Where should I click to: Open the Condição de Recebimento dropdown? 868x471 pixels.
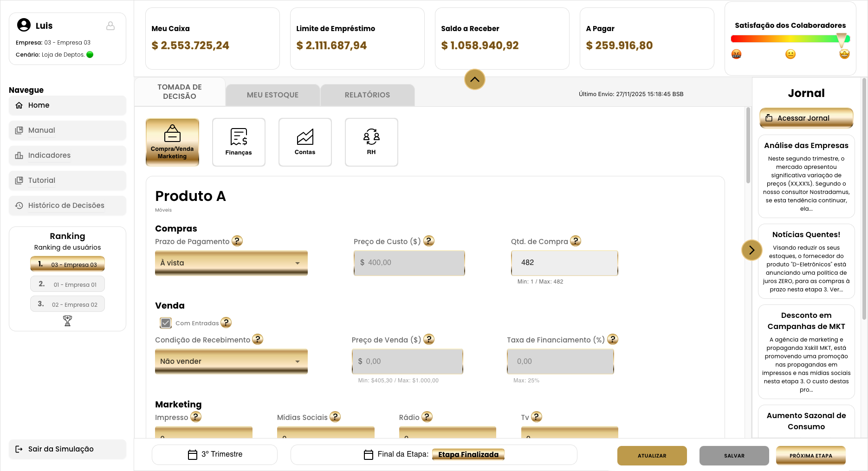coord(231,361)
